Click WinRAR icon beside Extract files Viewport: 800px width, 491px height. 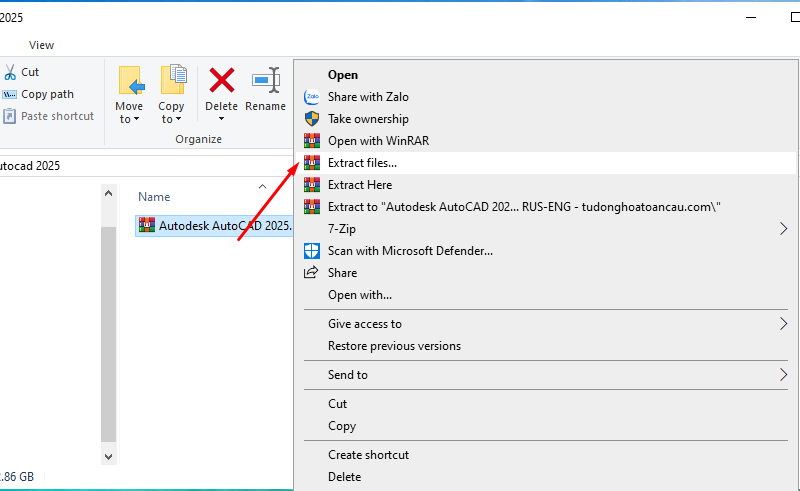(x=312, y=162)
